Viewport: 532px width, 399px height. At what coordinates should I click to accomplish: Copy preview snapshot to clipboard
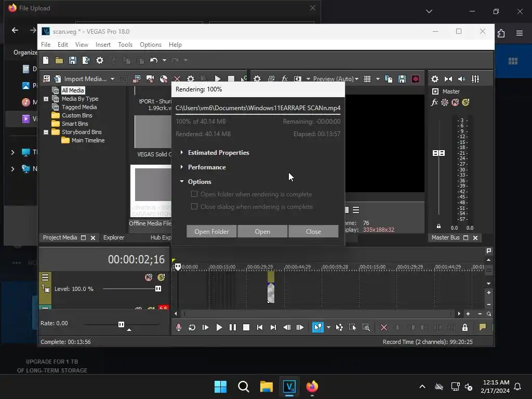click(x=389, y=79)
